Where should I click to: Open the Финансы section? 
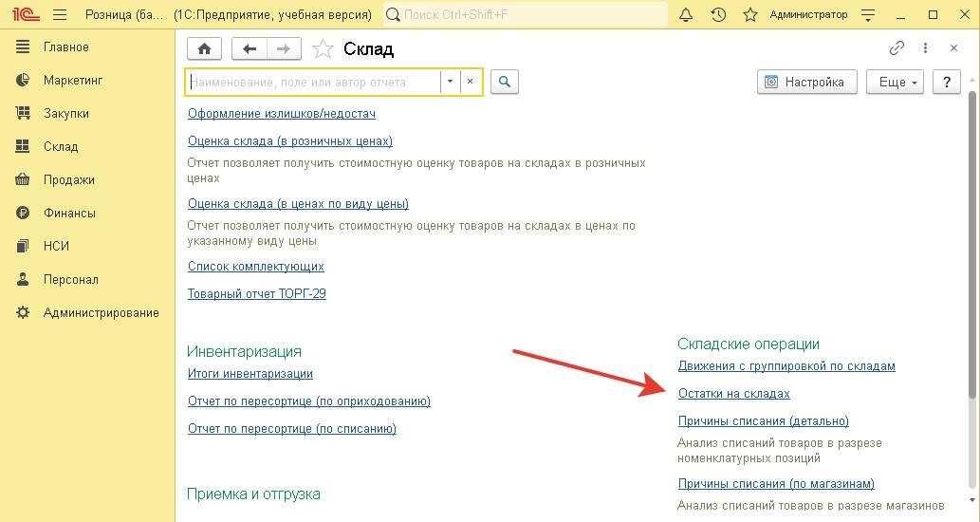[x=69, y=213]
